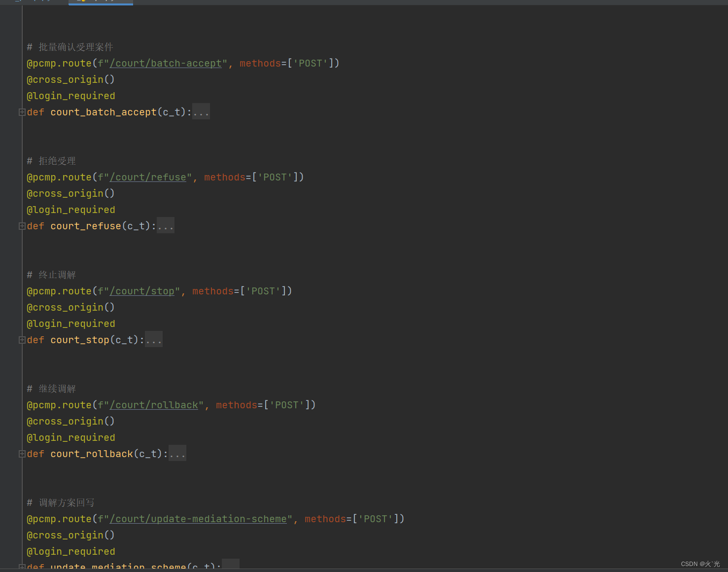Viewport: 728px width, 572px height.
Task: Click @login_required above court_rollback
Action: pos(71,437)
